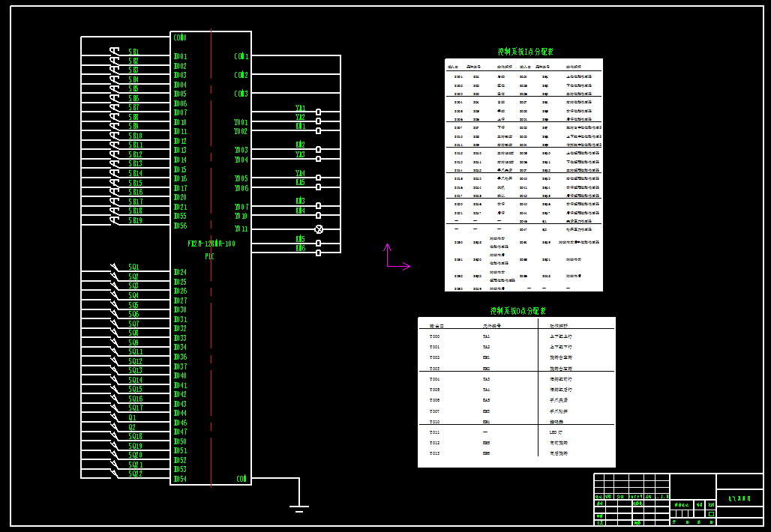771x532 pixels.
Task: Click the "Y000" cell in the output table
Action: 435,337
